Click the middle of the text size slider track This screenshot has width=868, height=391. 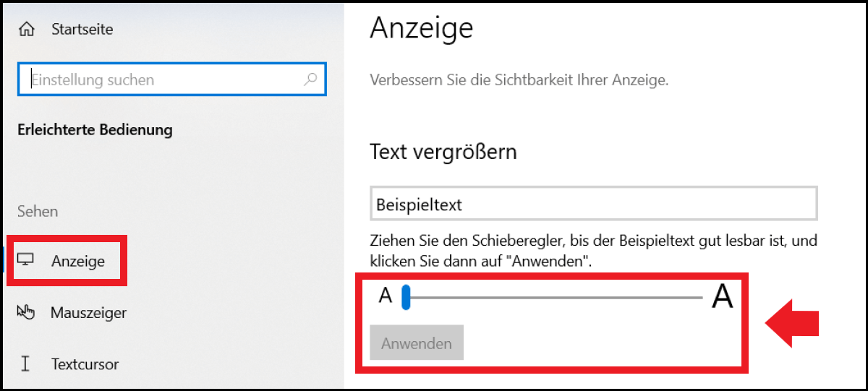tap(556, 297)
